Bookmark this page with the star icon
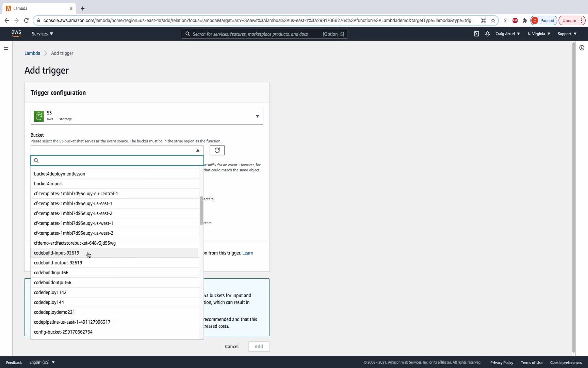The image size is (588, 368). click(x=493, y=20)
